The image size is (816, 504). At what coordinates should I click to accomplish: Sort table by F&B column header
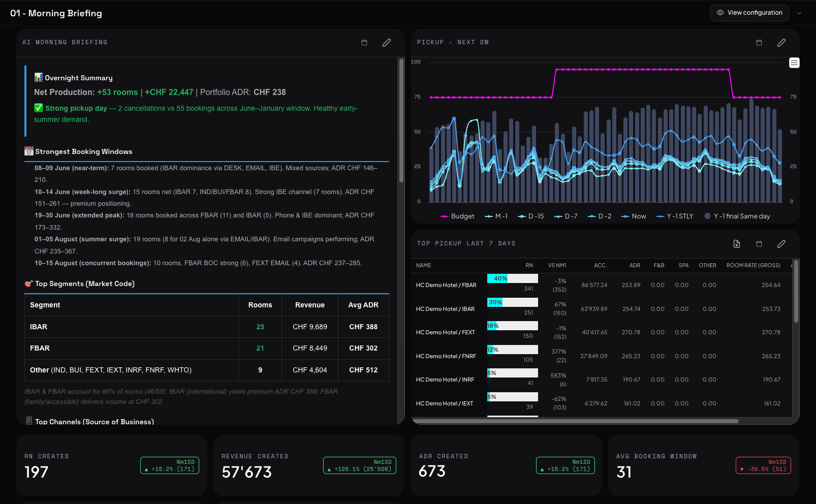[x=659, y=266]
